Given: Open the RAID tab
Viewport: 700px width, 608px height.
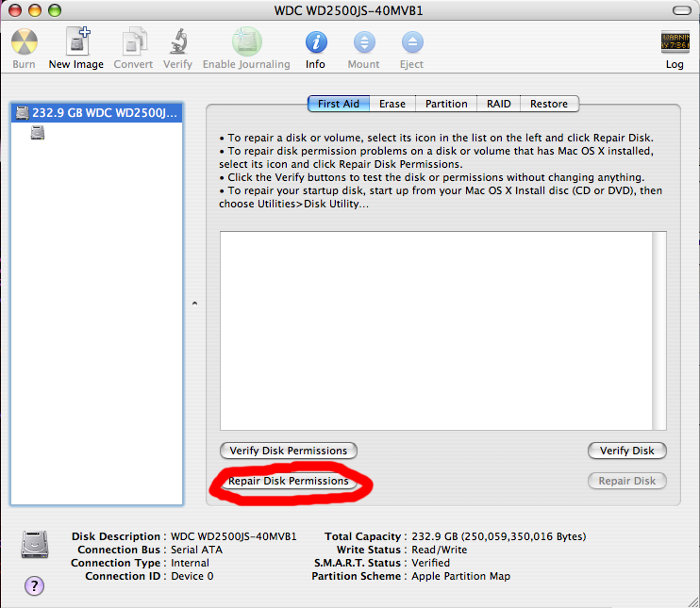Looking at the screenshot, I should pyautogui.click(x=499, y=104).
